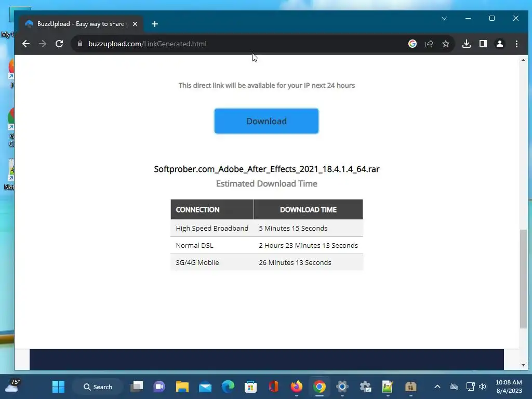This screenshot has width=532, height=399.
Task: Click the direct link 24 hours notice
Action: coord(267,86)
